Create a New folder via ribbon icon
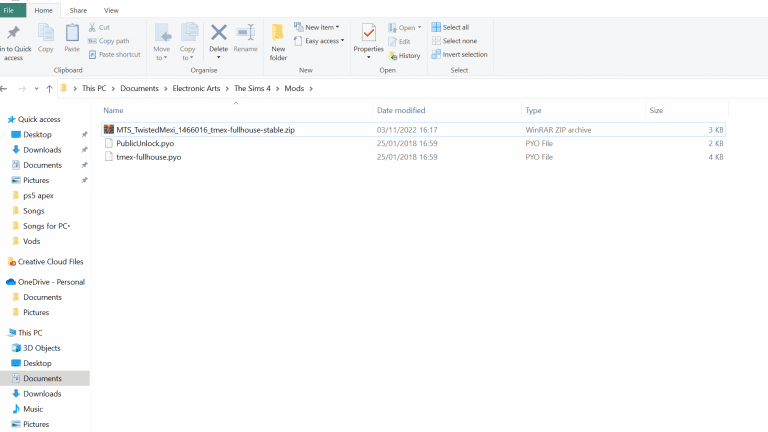Screen dimensions: 768x432 278,40
